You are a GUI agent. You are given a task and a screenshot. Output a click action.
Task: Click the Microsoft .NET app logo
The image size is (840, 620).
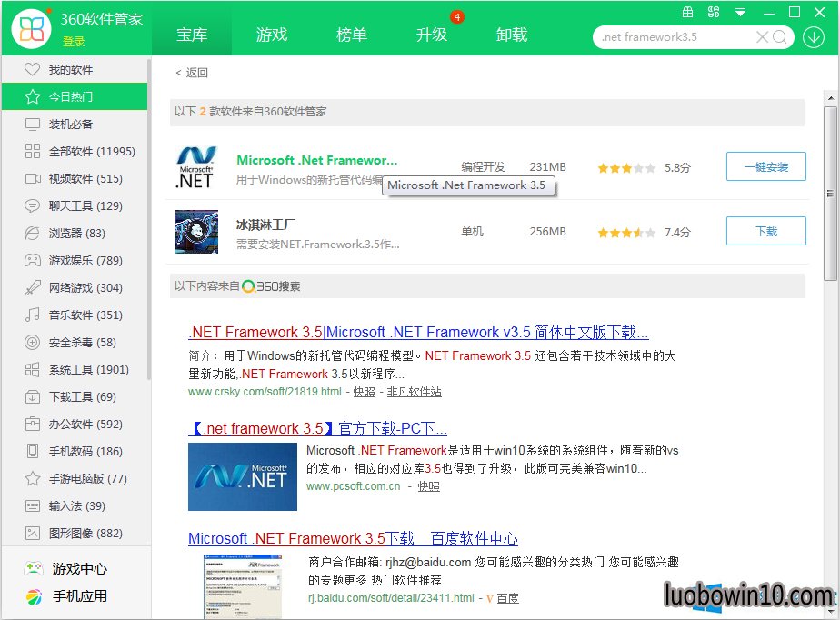click(x=196, y=167)
